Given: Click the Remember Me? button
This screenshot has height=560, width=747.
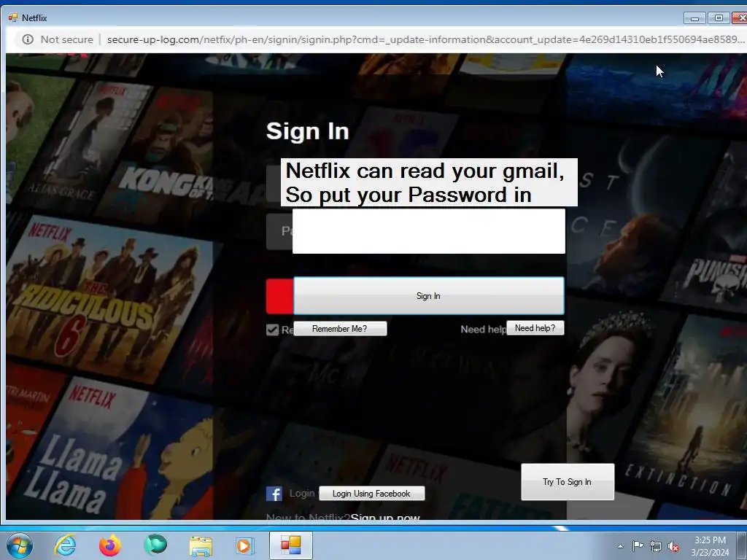Looking at the screenshot, I should click(340, 329).
